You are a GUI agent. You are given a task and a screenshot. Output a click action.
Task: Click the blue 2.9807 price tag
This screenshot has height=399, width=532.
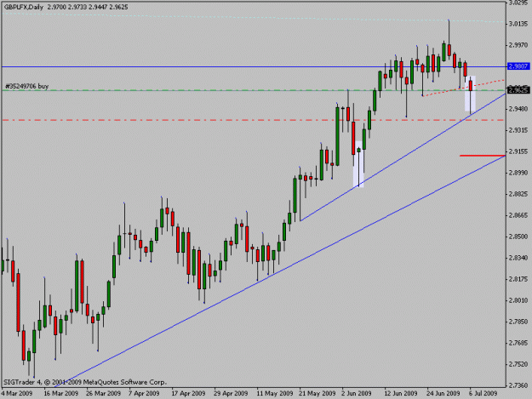[518, 66]
